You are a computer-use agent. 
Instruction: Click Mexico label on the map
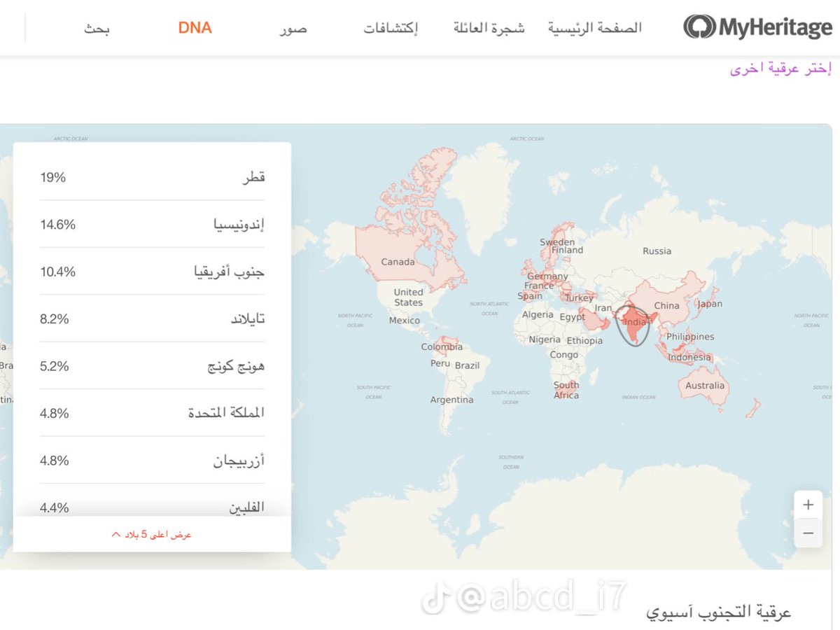pyautogui.click(x=404, y=320)
